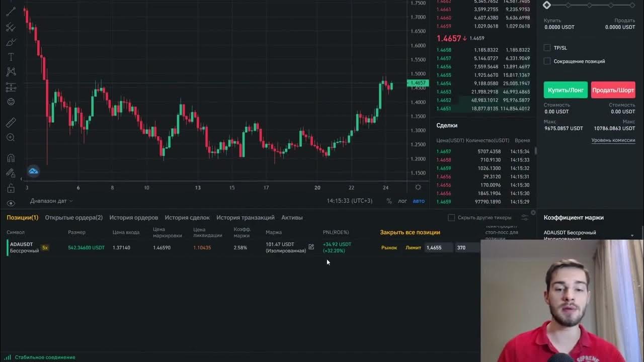This screenshot has width=644, height=362.
Task: Click the 5x leverage badge
Action: [x=45, y=248]
